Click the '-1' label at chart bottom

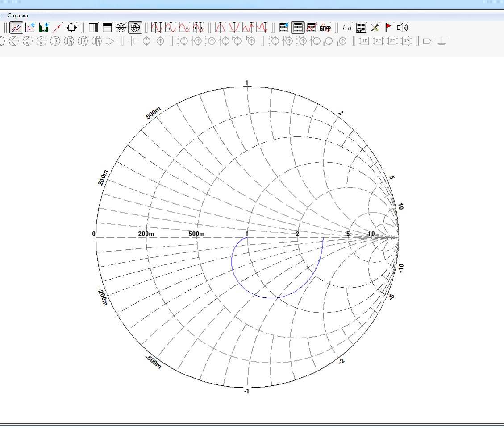[246, 391]
